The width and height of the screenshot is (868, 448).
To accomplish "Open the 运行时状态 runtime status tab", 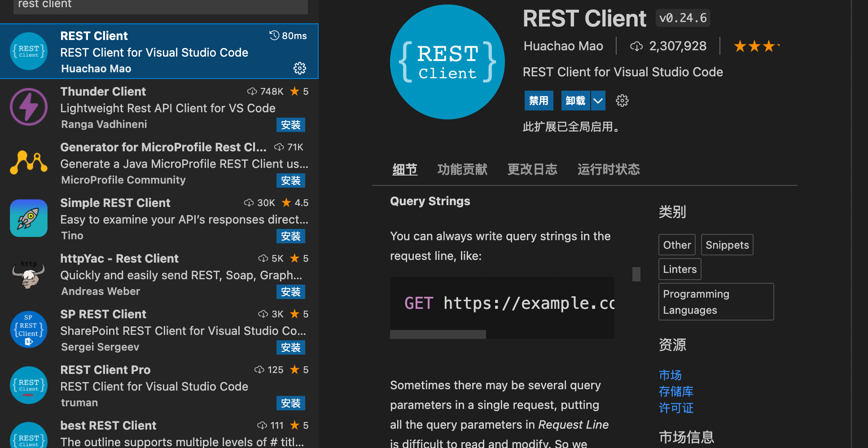I will 609,169.
